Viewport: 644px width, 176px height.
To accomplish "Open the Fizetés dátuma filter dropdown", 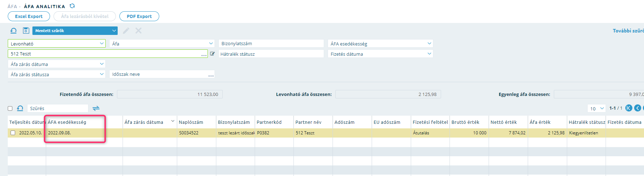I will click(x=380, y=54).
